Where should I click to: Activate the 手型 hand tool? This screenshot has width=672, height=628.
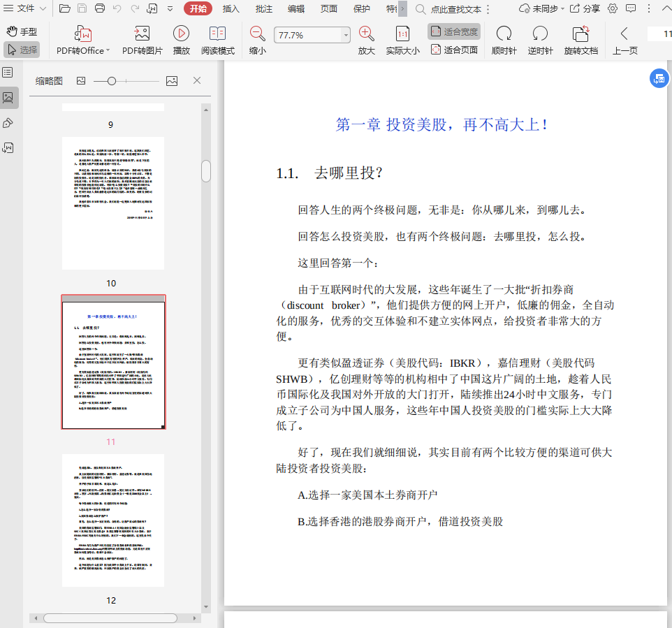(22, 31)
